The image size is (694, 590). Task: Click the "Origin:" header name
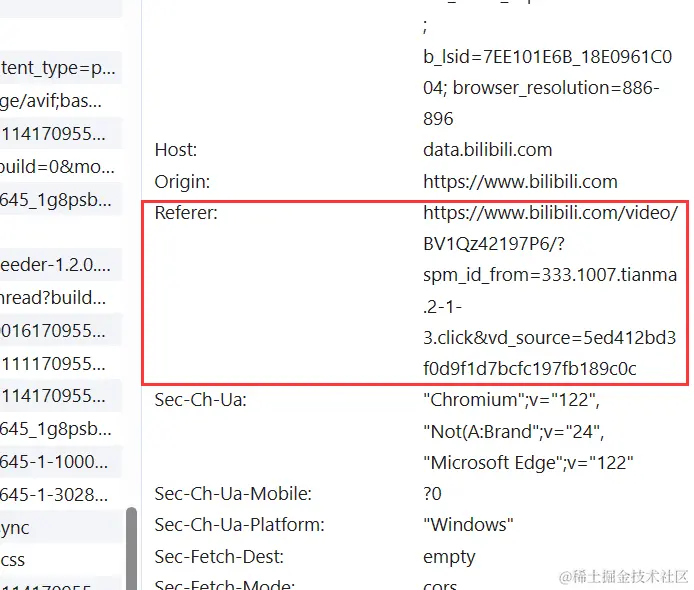tap(182, 182)
